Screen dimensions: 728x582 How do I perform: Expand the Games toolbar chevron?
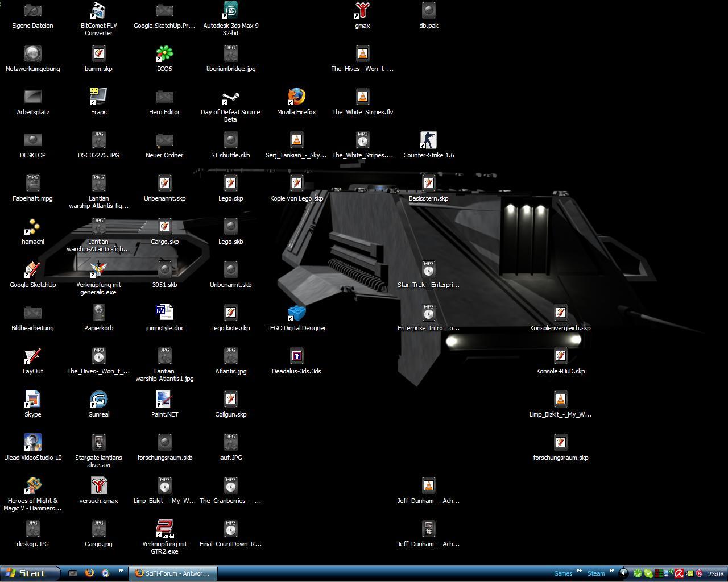pyautogui.click(x=579, y=571)
